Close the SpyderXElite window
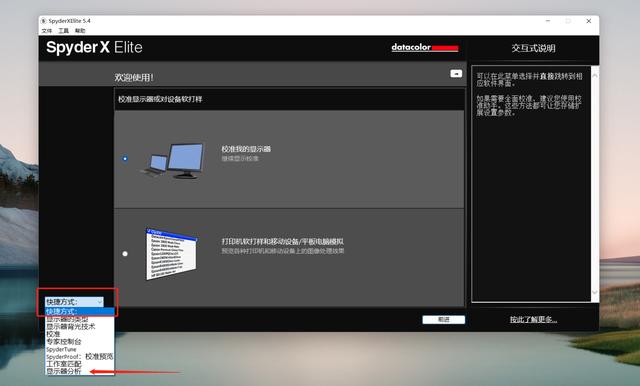The height and width of the screenshot is (386, 640). point(589,21)
